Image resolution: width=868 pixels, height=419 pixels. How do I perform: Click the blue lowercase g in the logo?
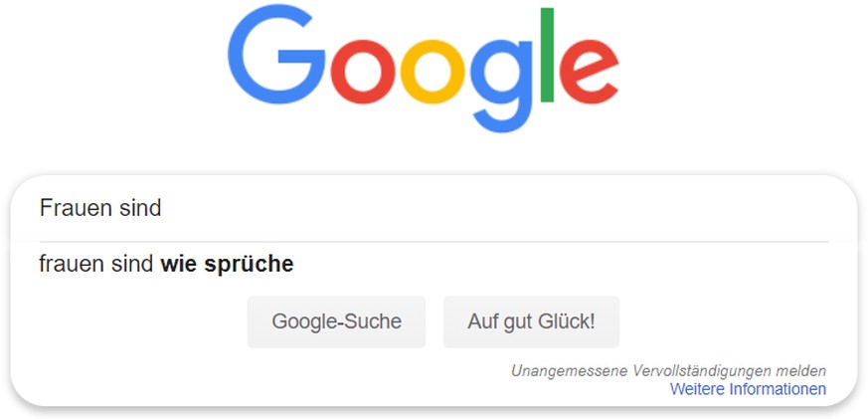tap(501, 86)
